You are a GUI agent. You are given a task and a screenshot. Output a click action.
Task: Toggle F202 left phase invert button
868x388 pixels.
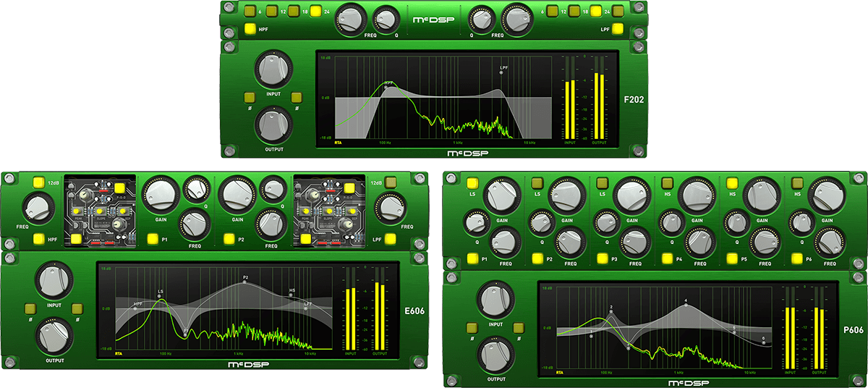(x=250, y=98)
